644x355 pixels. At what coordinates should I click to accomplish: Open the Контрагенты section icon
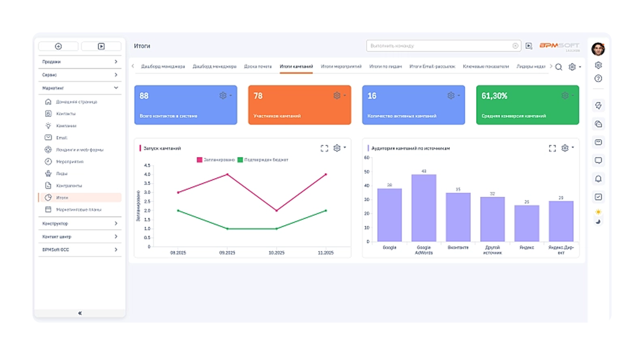48,186
